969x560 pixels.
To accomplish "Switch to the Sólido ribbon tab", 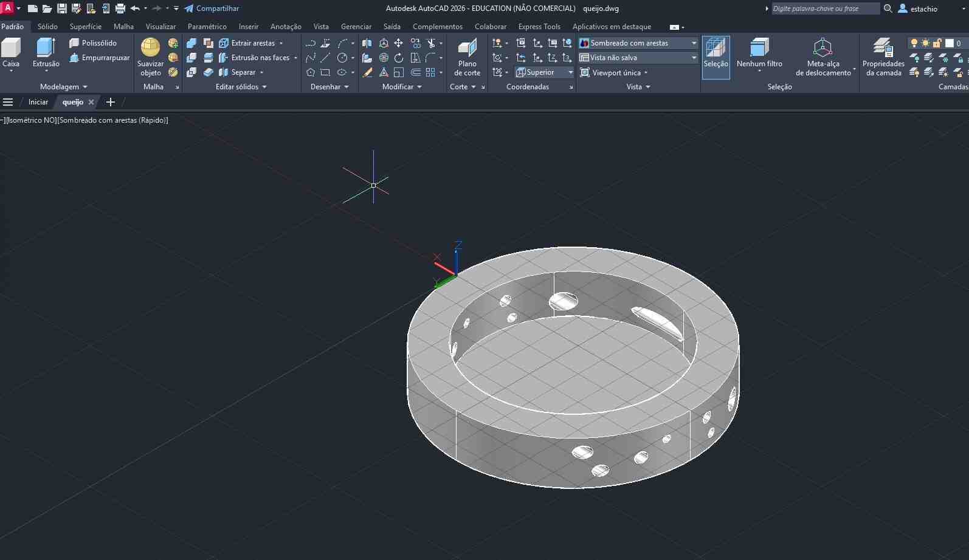I will pos(47,27).
